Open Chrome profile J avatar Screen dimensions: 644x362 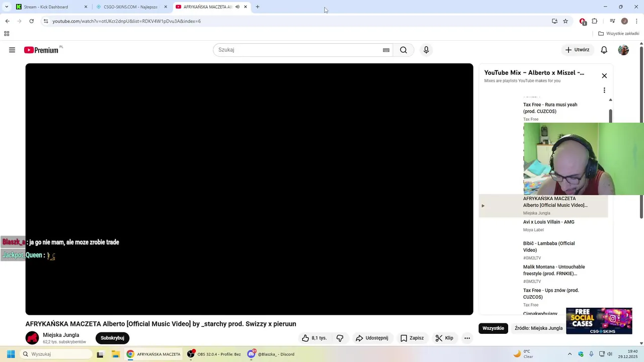(x=624, y=21)
